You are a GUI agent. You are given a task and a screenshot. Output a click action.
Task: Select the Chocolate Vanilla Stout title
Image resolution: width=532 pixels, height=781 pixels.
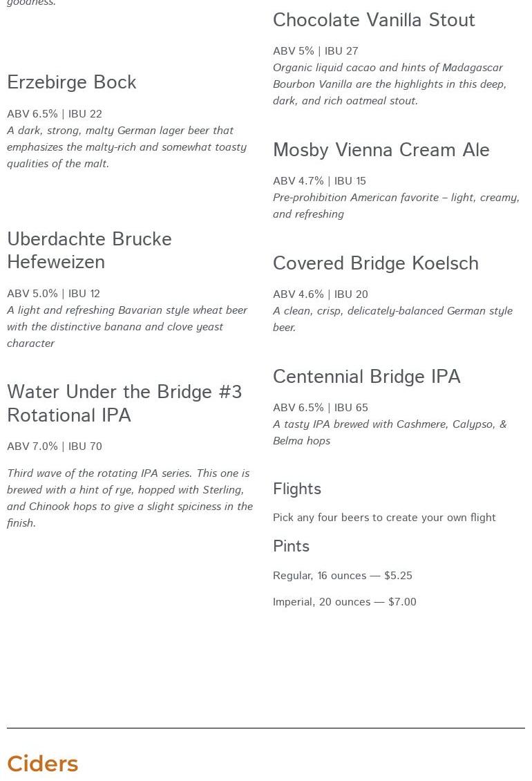[374, 21]
